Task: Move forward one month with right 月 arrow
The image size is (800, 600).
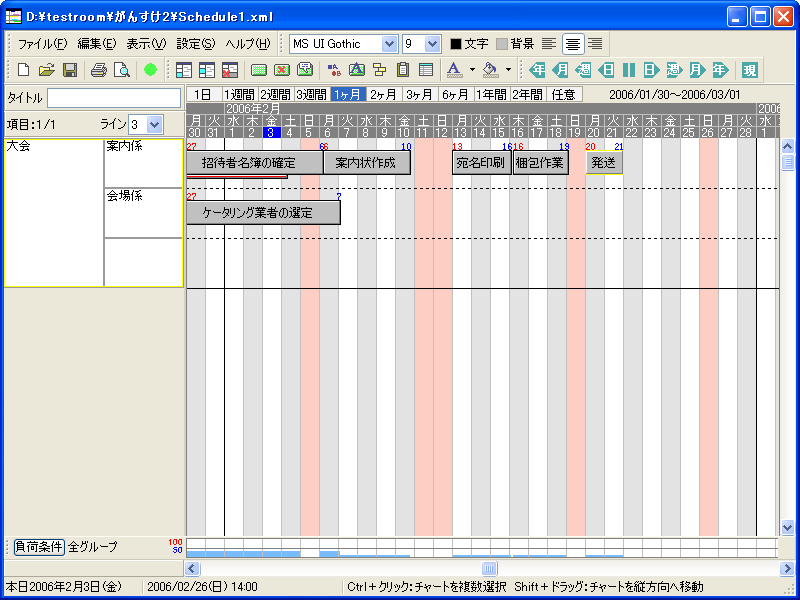Action: 697,70
